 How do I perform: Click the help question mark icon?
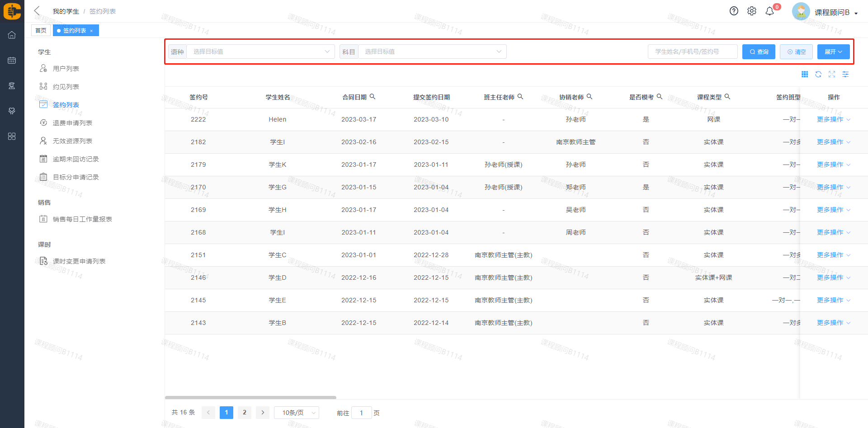734,11
